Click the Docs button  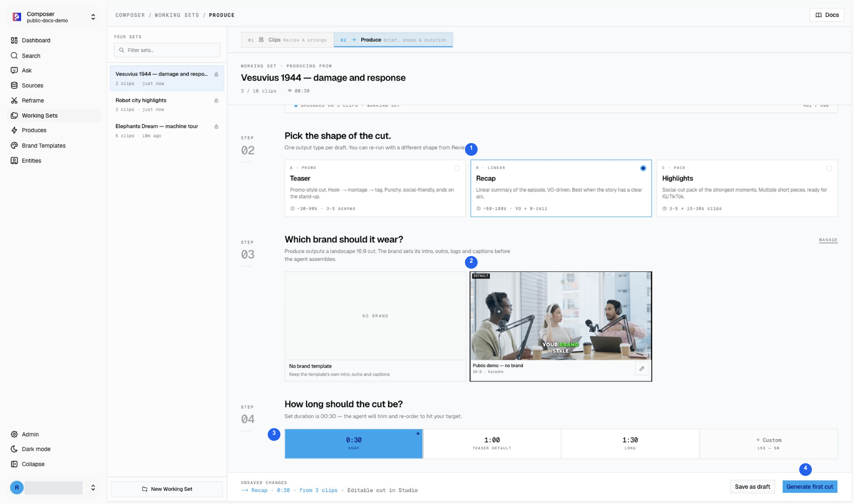[x=827, y=15]
